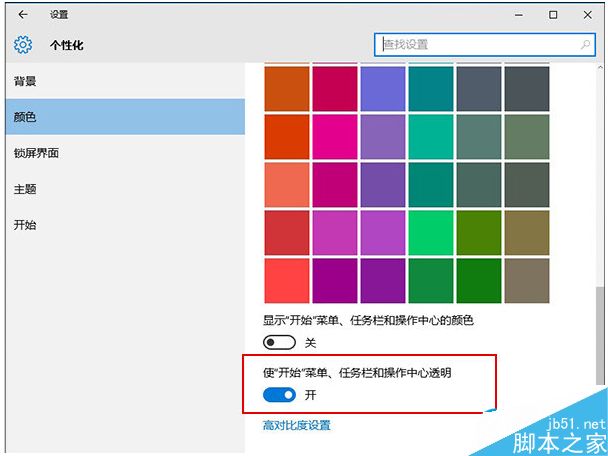Close the settings window
The height and width of the screenshot is (456, 608).
click(x=587, y=15)
